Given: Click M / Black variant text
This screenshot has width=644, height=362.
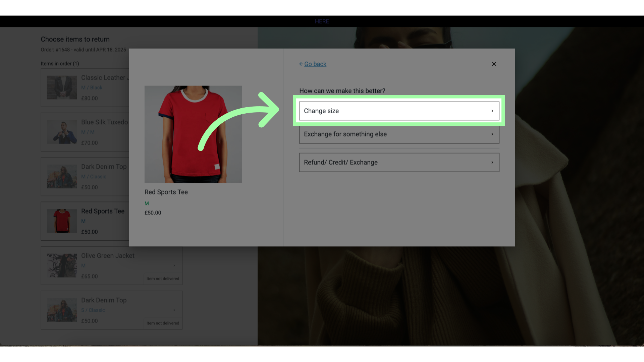Looking at the screenshot, I should (92, 88).
